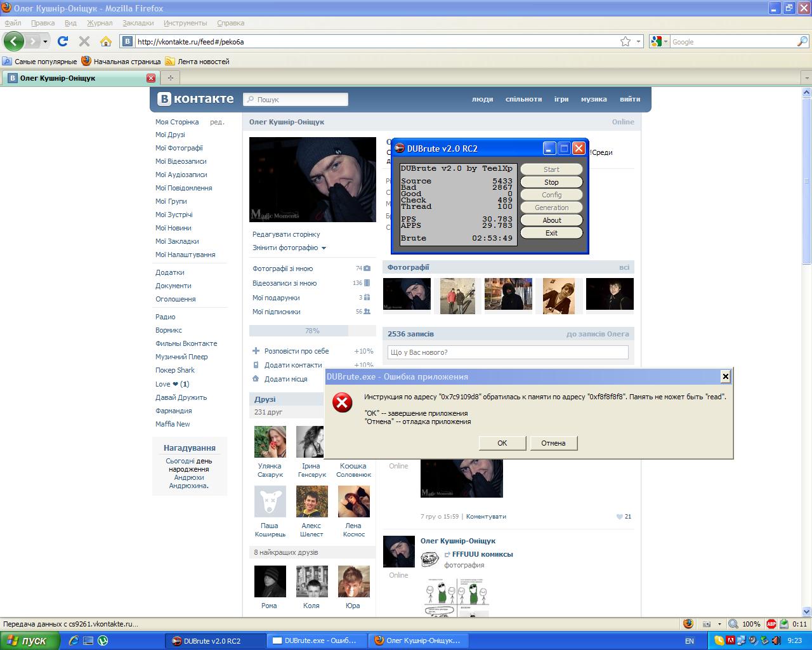The width and height of the screenshot is (812, 650).
Task: Bookmark page with the star icon
Action: pyautogui.click(x=625, y=41)
